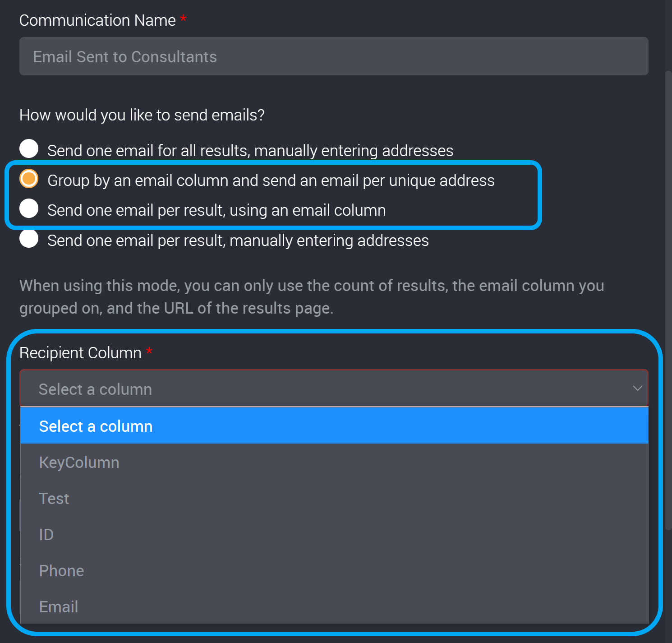Click the Communication Name input field
This screenshot has height=643, width=672.
point(334,56)
